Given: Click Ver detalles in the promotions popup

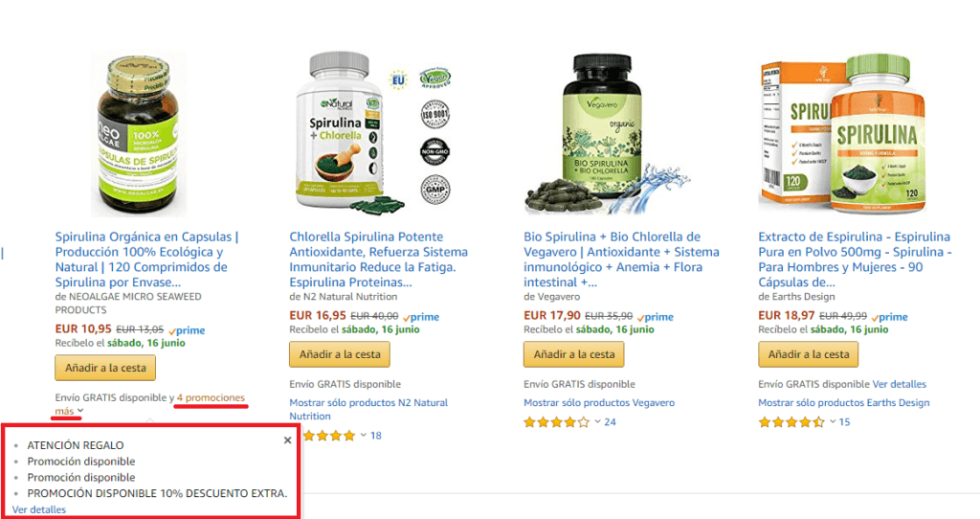Looking at the screenshot, I should point(38,509).
